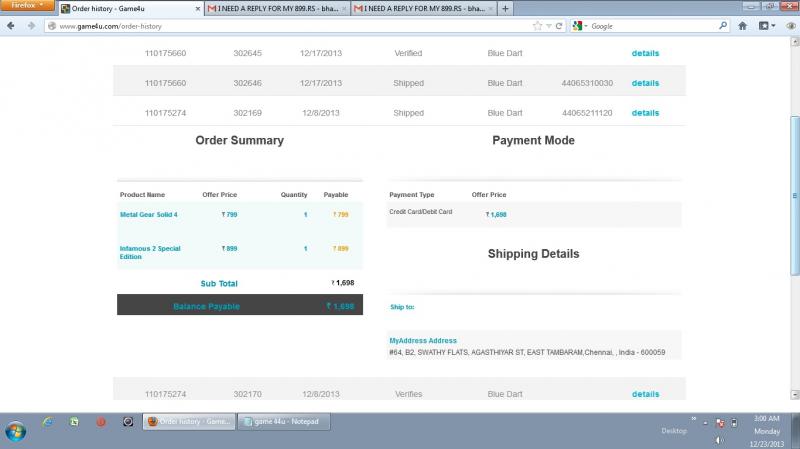Open the bookmarks menu button
The width and height of the screenshot is (800, 449).
coord(766,26)
